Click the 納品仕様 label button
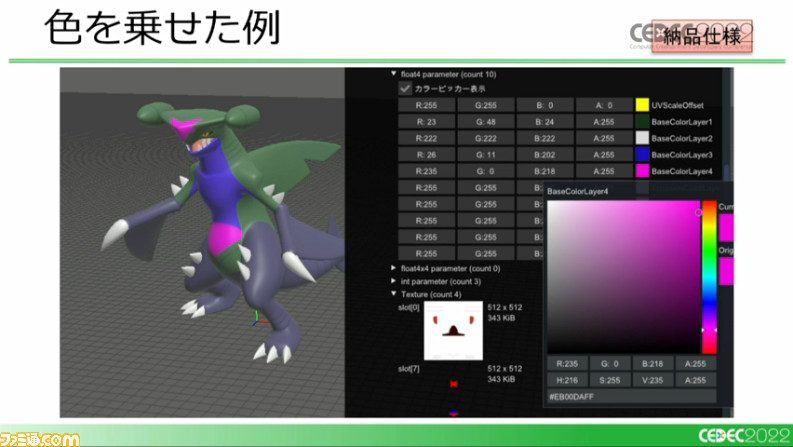The width and height of the screenshot is (793, 447). pos(702,36)
